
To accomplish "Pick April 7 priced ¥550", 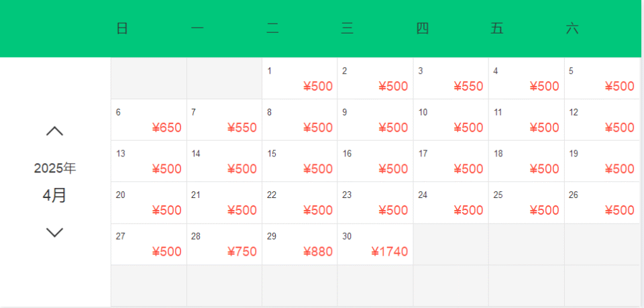I will point(224,120).
